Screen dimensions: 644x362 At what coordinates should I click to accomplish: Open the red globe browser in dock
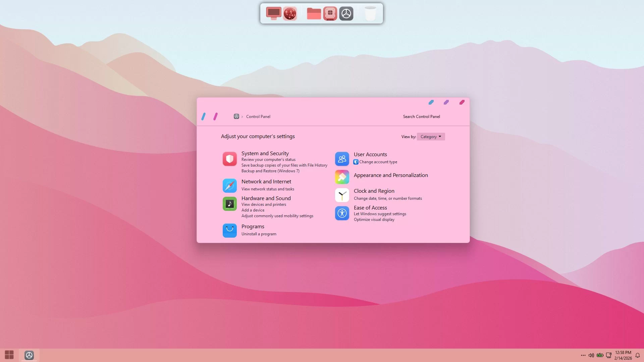tap(290, 14)
